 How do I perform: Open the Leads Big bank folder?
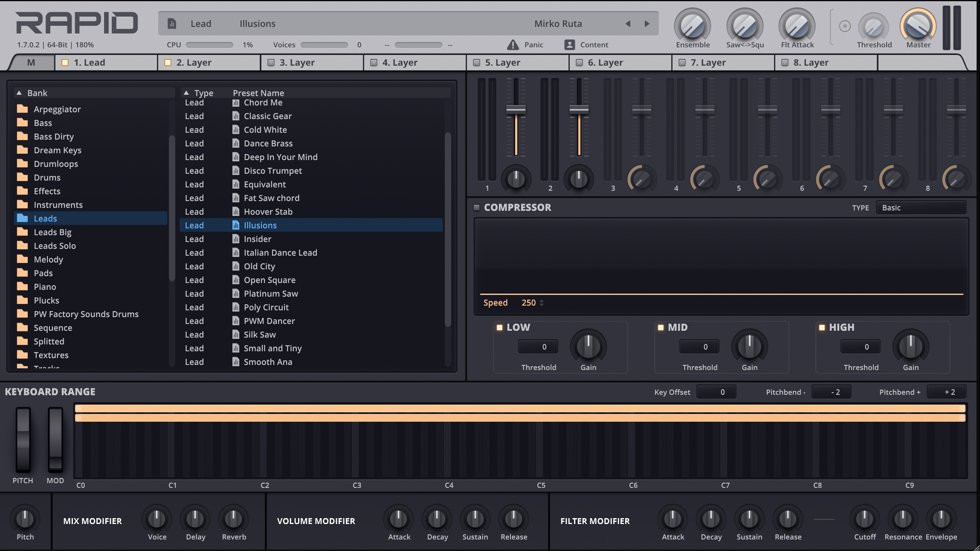click(x=91, y=232)
